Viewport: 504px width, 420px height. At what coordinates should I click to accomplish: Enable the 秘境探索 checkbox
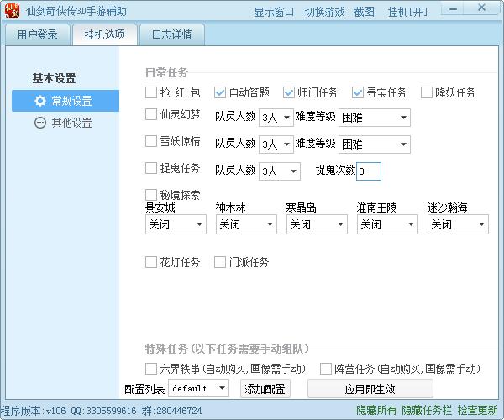(151, 195)
